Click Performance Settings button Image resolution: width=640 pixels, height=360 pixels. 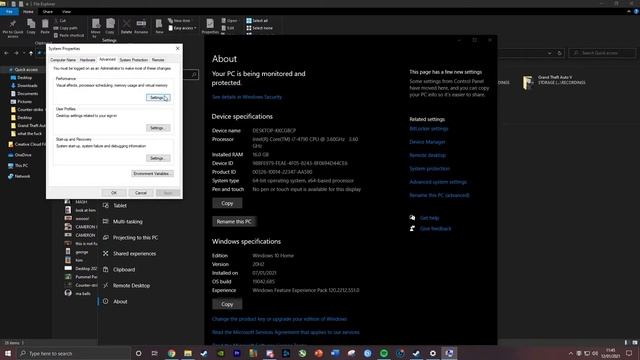click(158, 98)
